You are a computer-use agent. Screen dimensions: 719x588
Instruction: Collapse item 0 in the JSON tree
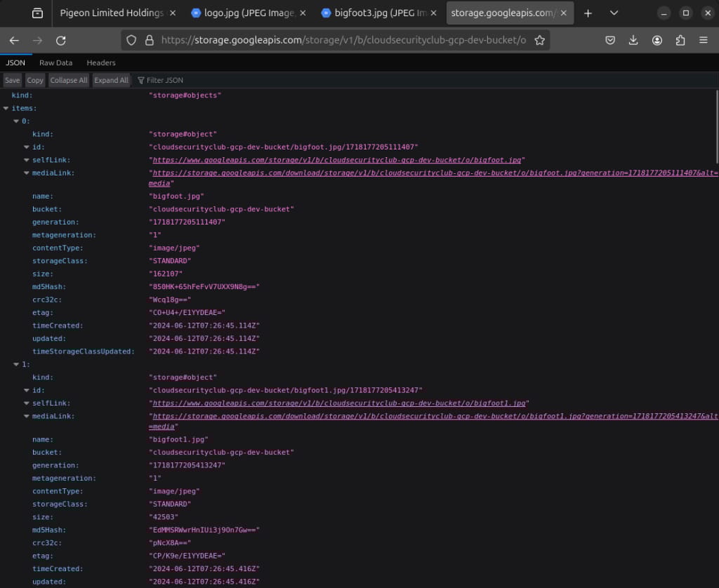pyautogui.click(x=16, y=121)
